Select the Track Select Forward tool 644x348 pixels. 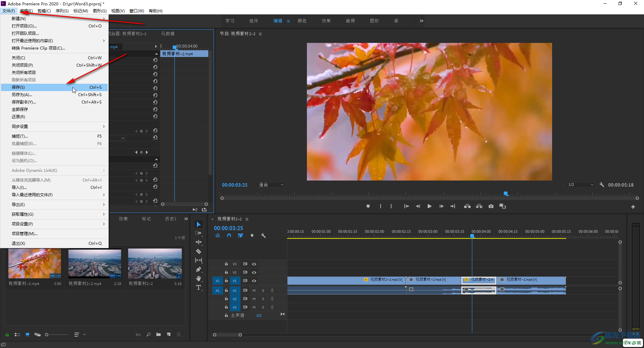(199, 233)
